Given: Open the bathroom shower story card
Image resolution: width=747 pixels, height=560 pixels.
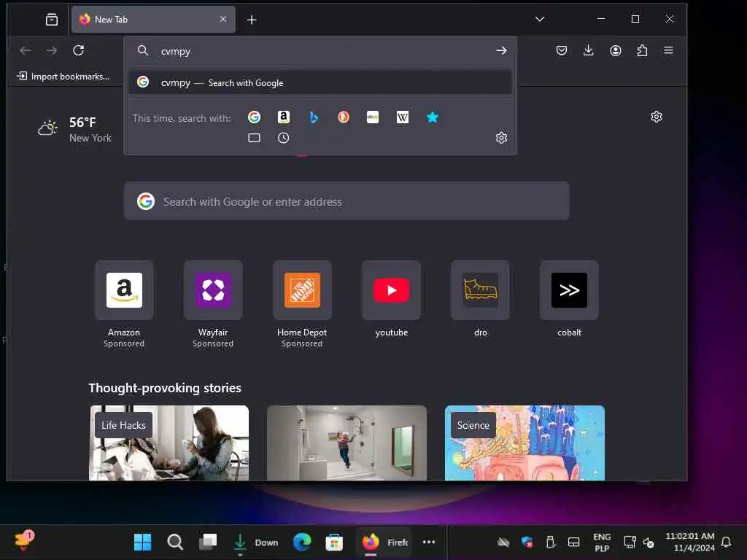Looking at the screenshot, I should 347,443.
